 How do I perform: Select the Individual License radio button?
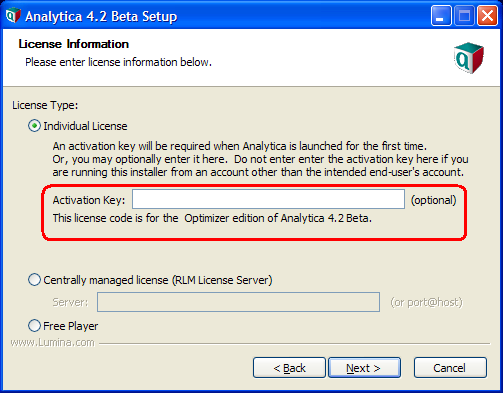point(34,126)
